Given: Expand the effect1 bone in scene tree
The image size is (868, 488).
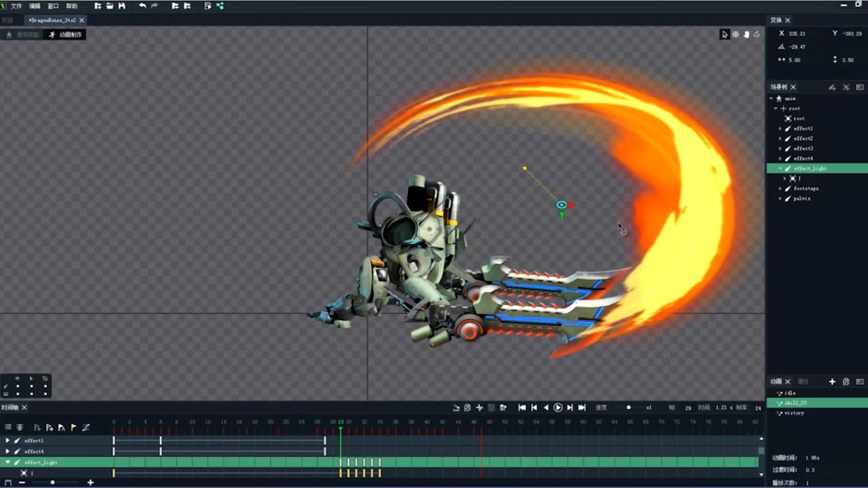Looking at the screenshot, I should (x=780, y=128).
